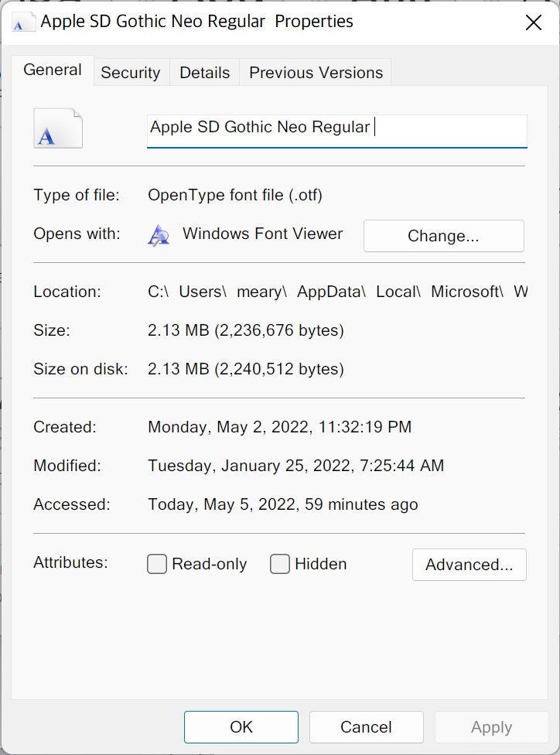The width and height of the screenshot is (560, 755).
Task: Click the text OpenType font file (.otf)
Action: click(x=235, y=195)
